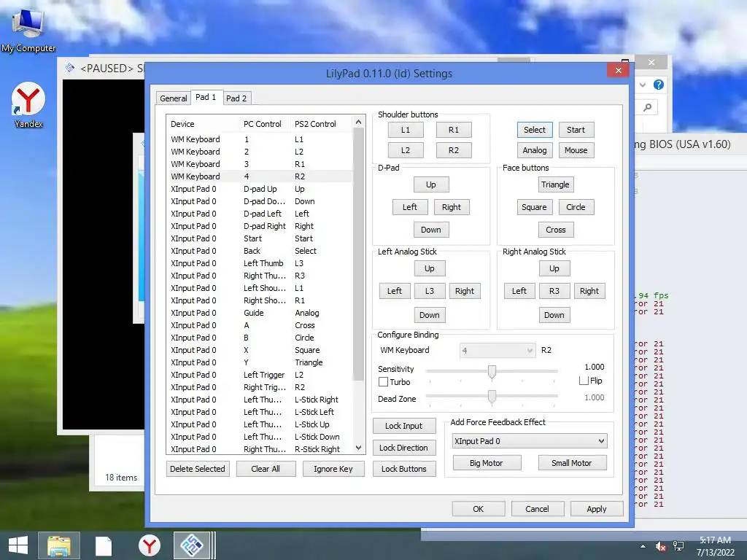Sort by the Device column header
Image resolution: width=747 pixels, height=560 pixels.
click(x=203, y=124)
